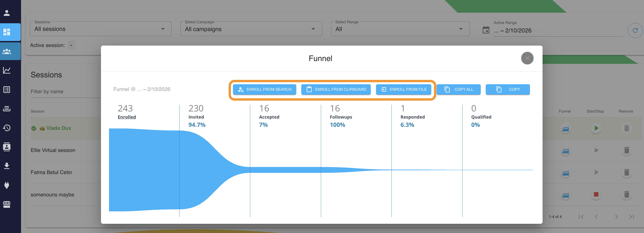
Task: Click the Filter by name field
Action: point(66,92)
